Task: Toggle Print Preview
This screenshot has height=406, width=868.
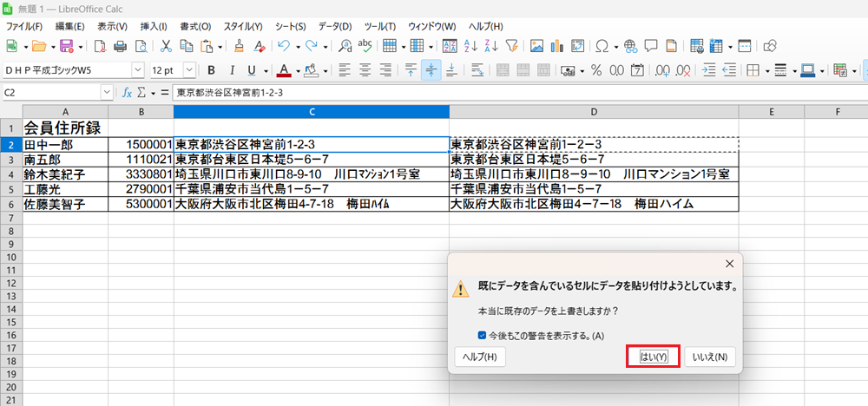Action: [x=141, y=46]
